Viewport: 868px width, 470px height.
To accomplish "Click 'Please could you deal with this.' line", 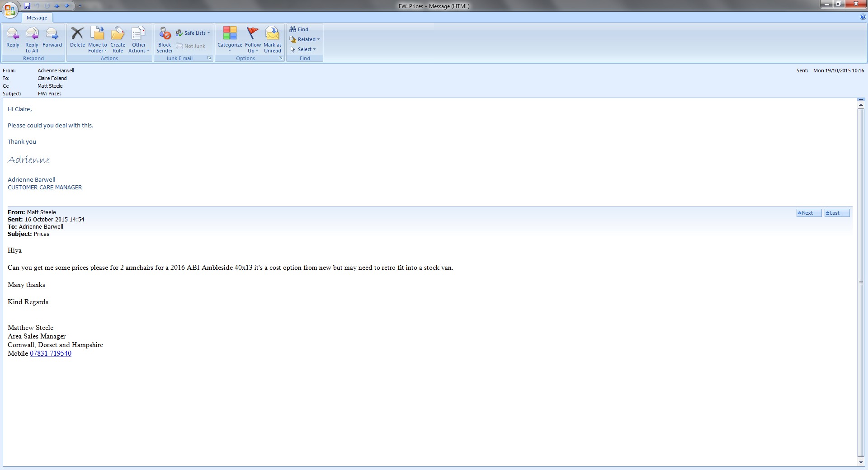I will [51, 126].
